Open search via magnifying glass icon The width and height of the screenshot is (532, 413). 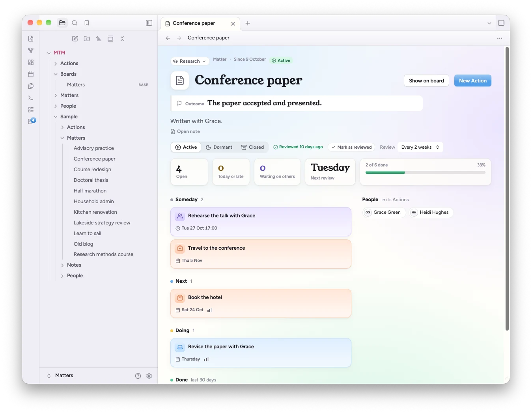[75, 23]
